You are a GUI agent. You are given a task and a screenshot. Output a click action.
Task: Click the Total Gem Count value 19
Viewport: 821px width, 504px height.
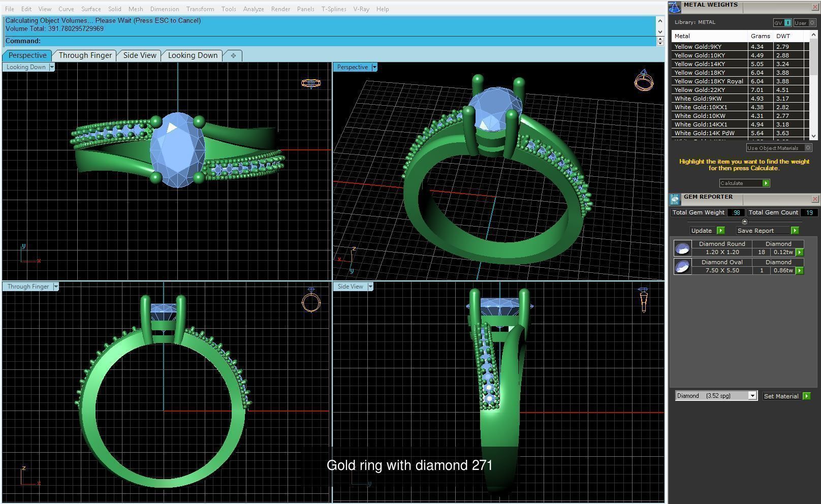(809, 213)
